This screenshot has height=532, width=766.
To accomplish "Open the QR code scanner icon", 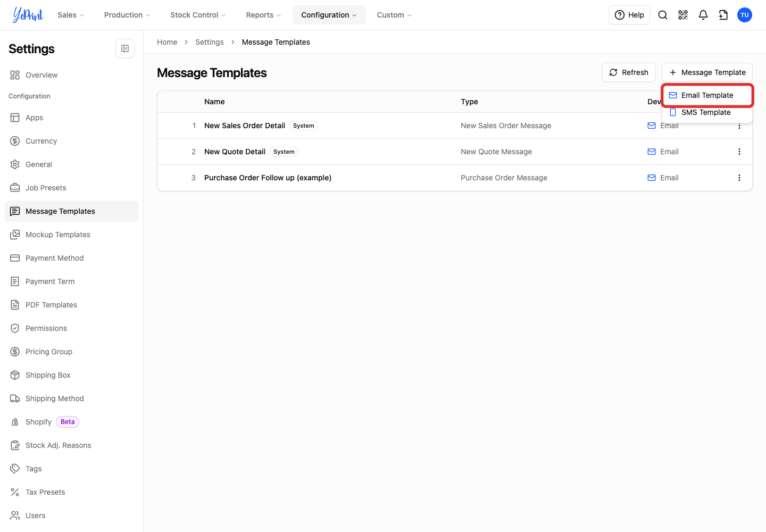I will (683, 15).
